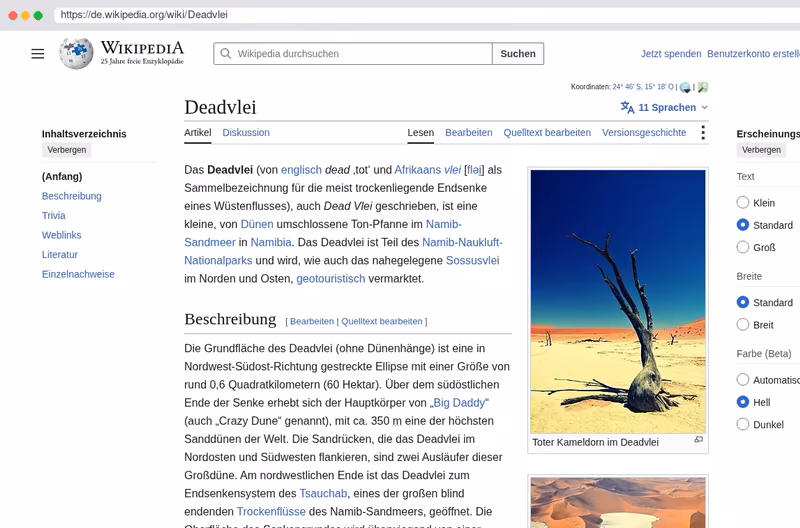Image resolution: width=800 pixels, height=528 pixels.
Task: Select the Hell color mode
Action: click(743, 402)
